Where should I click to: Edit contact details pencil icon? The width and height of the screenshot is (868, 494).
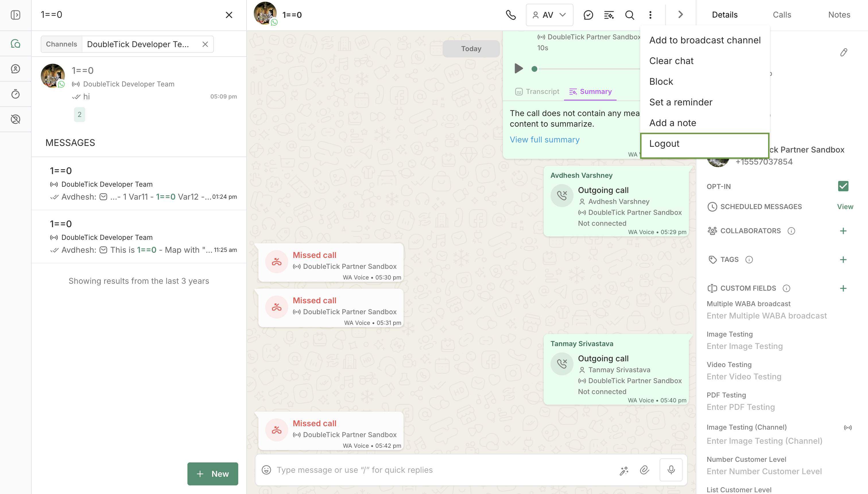click(x=844, y=52)
